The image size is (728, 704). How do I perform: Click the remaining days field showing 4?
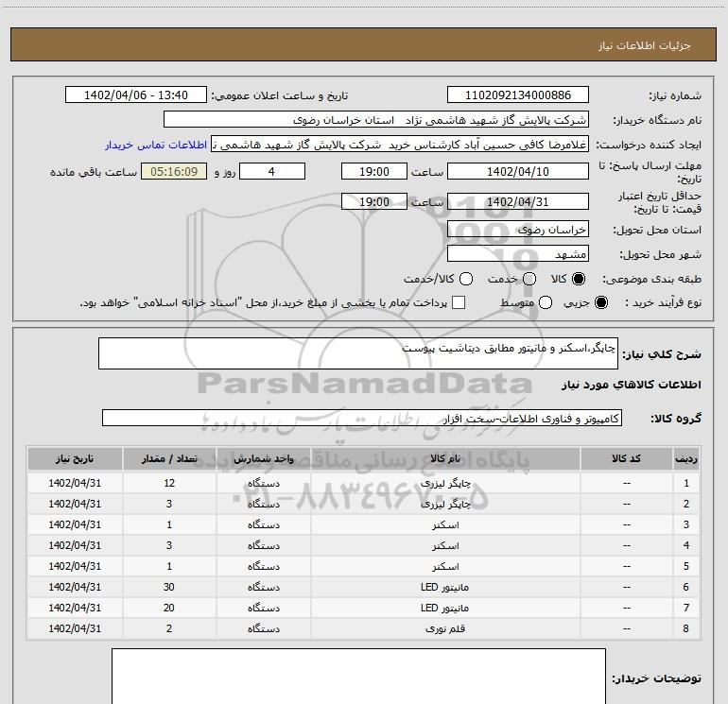[272, 171]
